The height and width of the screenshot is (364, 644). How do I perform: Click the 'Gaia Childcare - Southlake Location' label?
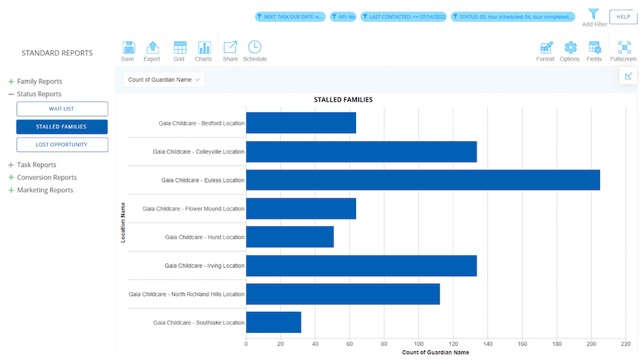coord(199,322)
